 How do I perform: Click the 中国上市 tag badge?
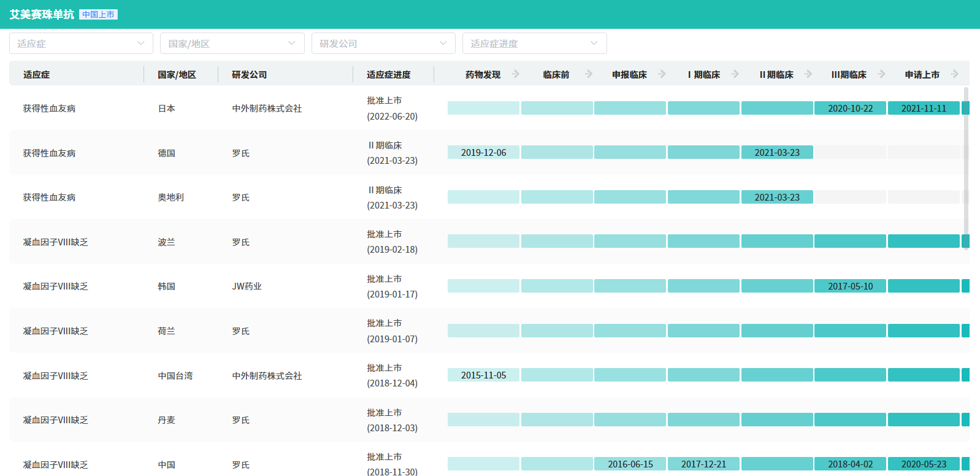pyautogui.click(x=98, y=15)
